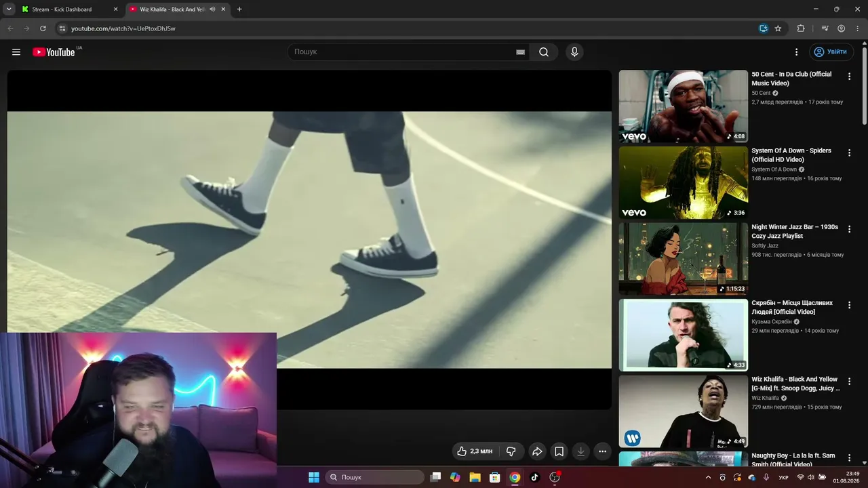868x488 pixels.
Task: Open options for System Of A Down Spiders
Action: point(849,153)
